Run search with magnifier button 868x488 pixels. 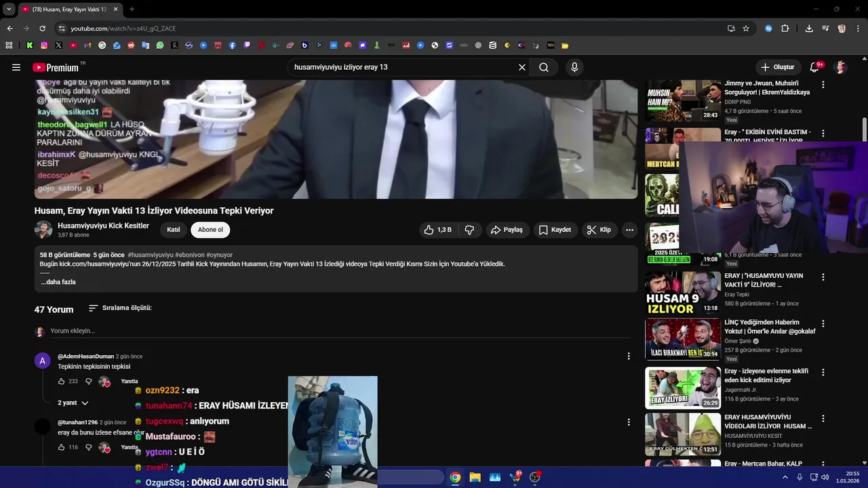point(544,67)
